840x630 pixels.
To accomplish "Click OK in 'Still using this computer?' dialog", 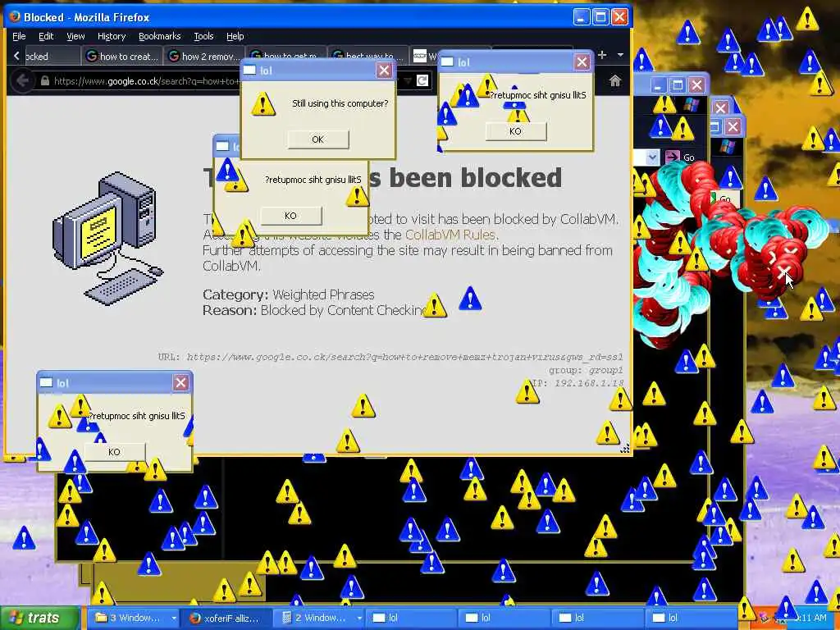I will click(317, 139).
